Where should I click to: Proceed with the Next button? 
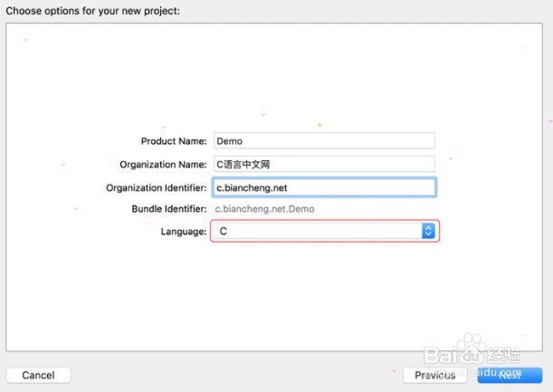(x=510, y=375)
